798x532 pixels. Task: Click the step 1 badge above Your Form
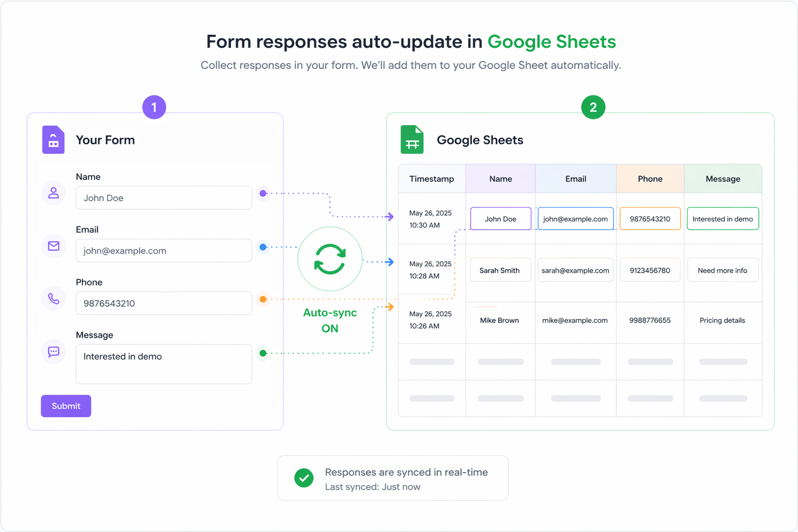[154, 107]
